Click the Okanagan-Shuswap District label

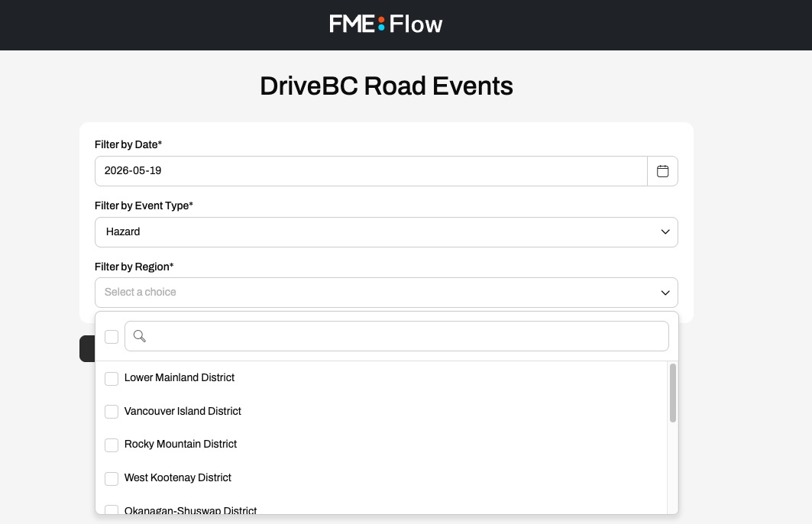[190, 510]
